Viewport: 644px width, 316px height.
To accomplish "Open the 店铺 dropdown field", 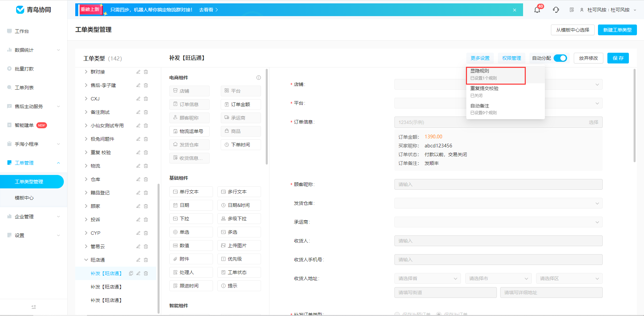I will tap(498, 84).
